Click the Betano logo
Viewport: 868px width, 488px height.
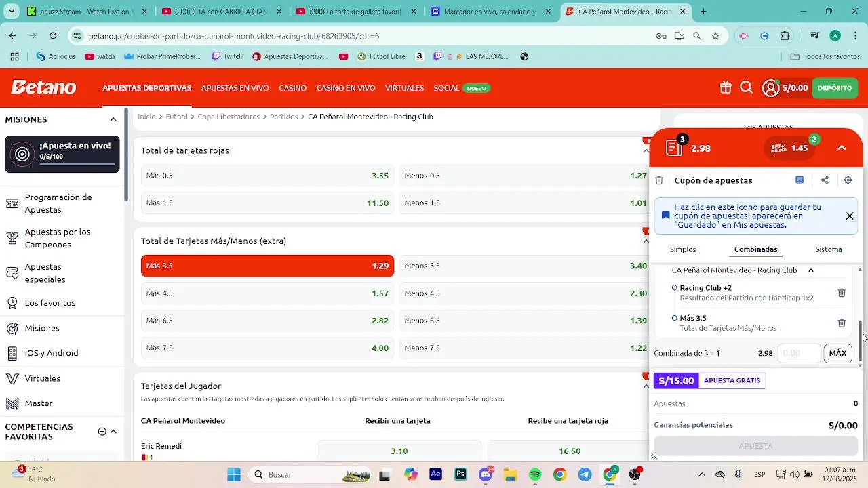43,87
